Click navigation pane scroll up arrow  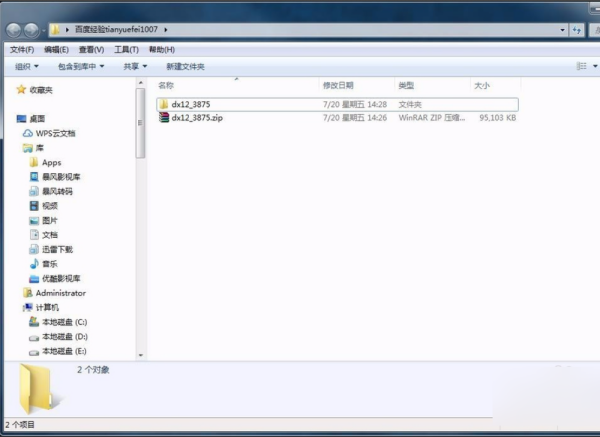[x=140, y=83]
